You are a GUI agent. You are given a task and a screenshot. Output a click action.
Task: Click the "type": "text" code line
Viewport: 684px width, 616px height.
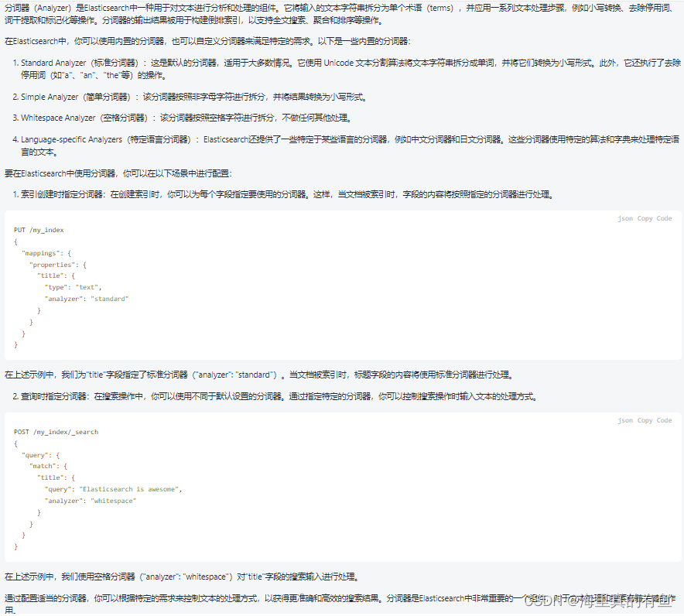click(x=73, y=288)
